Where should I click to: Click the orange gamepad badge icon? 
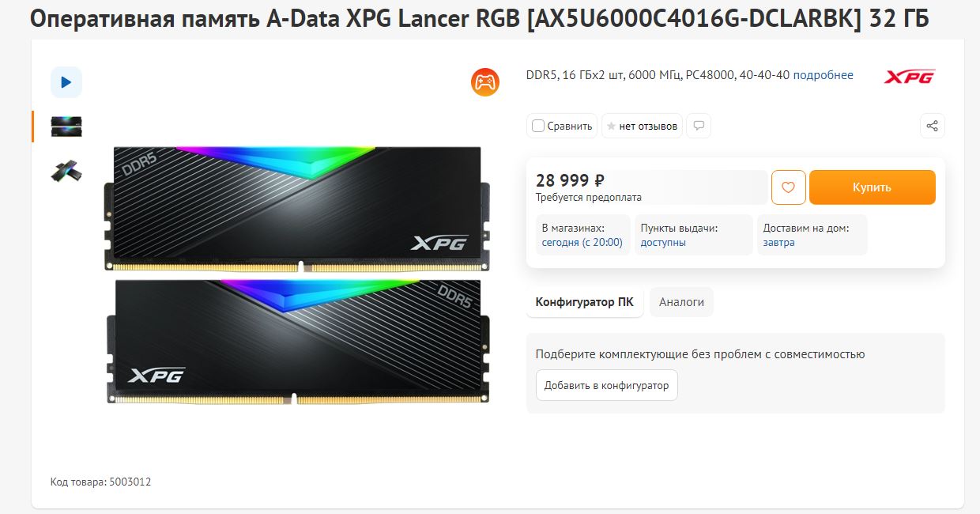click(485, 82)
